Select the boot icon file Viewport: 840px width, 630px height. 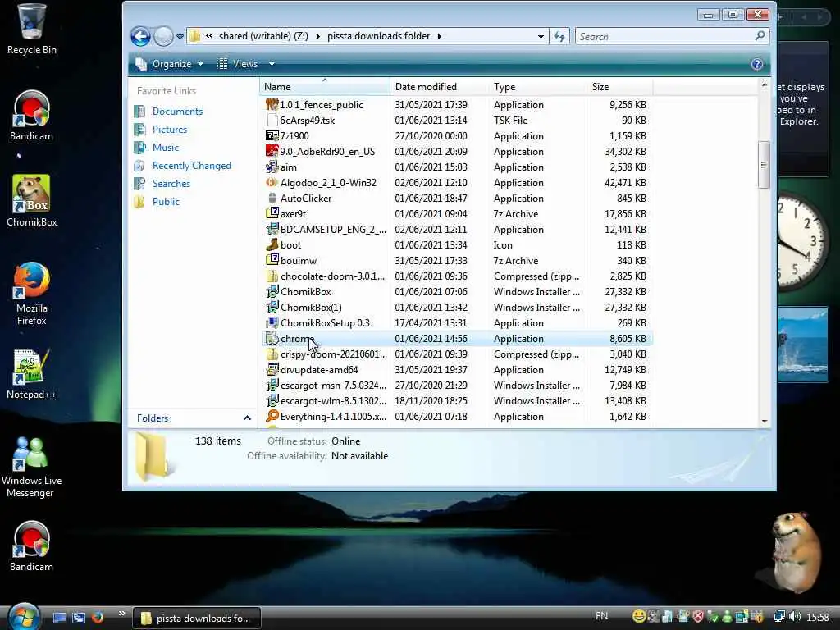pos(290,244)
